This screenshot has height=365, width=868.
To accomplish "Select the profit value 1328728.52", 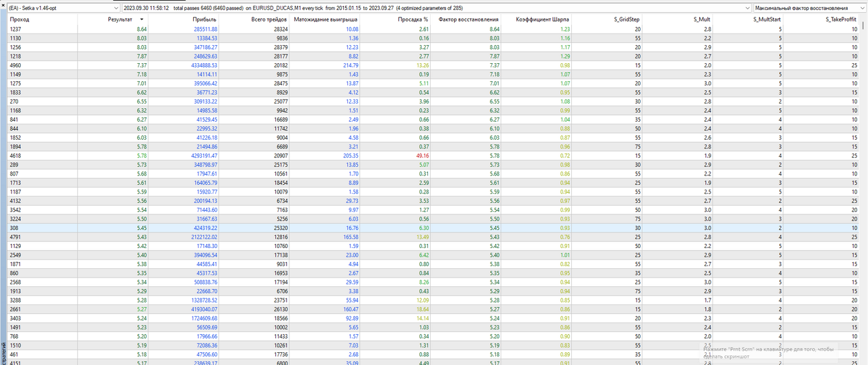I will [204, 299].
